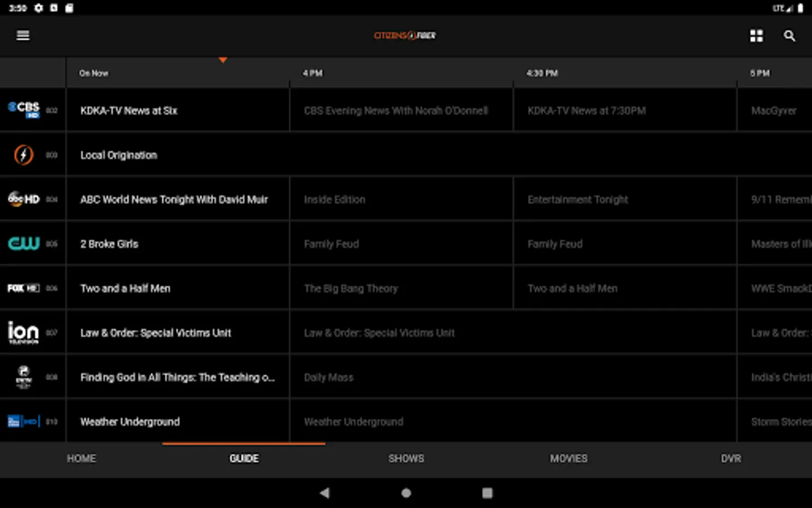Screen dimensions: 812x508
Task: Select the CW channel logo
Action: pos(24,243)
